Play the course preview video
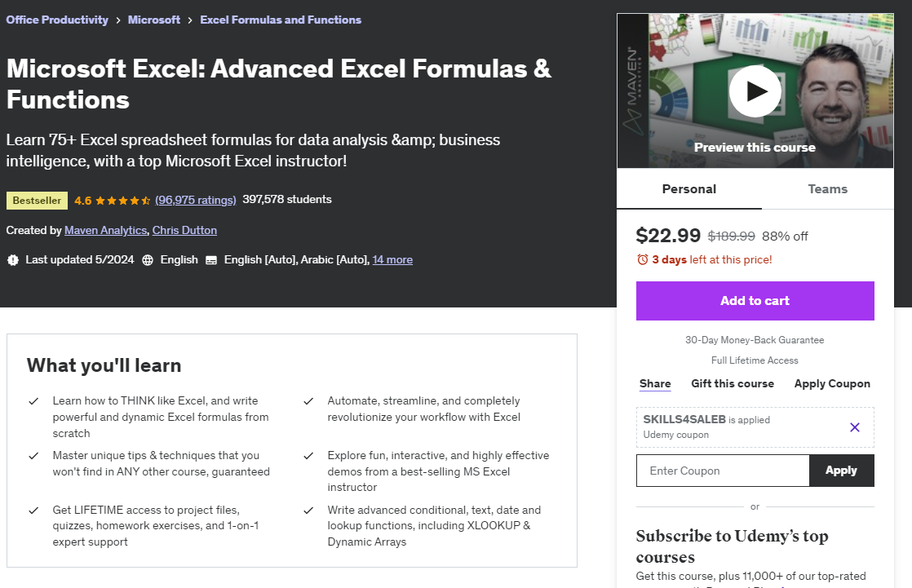The width and height of the screenshot is (912, 588). click(x=755, y=91)
